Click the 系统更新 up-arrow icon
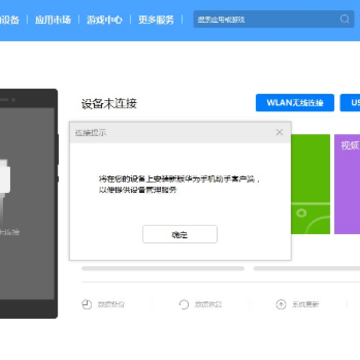This screenshot has width=360, height=360. click(x=281, y=304)
